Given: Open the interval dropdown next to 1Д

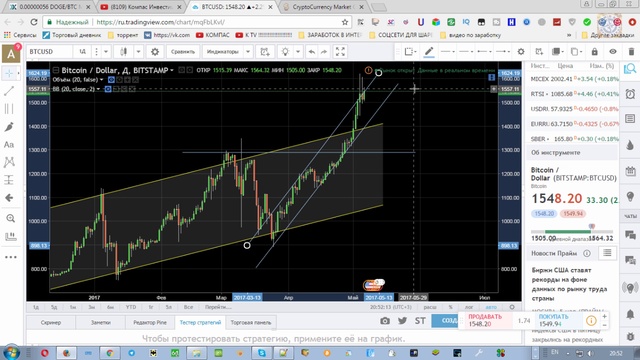Looking at the screenshot, I should tap(106, 52).
